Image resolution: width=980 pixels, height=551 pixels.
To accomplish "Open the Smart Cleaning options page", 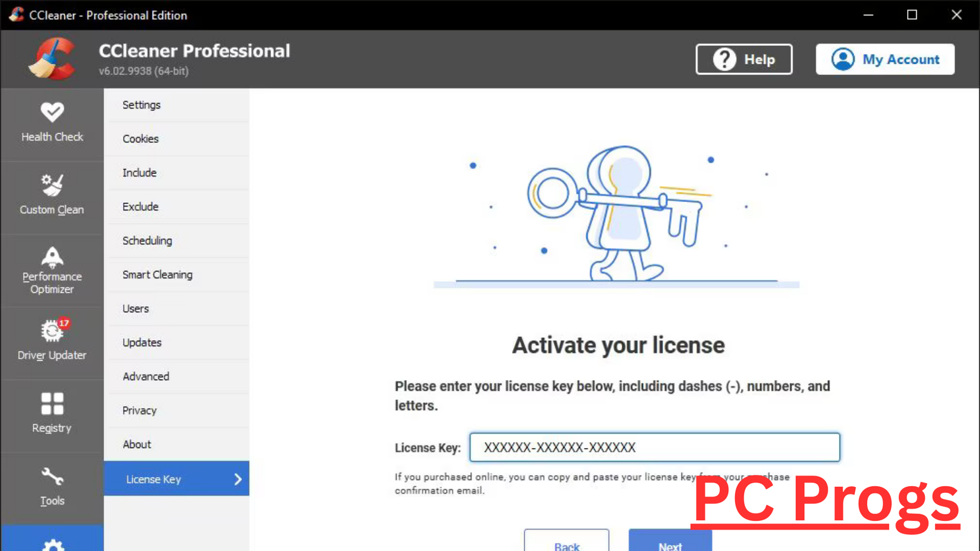I will point(176,275).
